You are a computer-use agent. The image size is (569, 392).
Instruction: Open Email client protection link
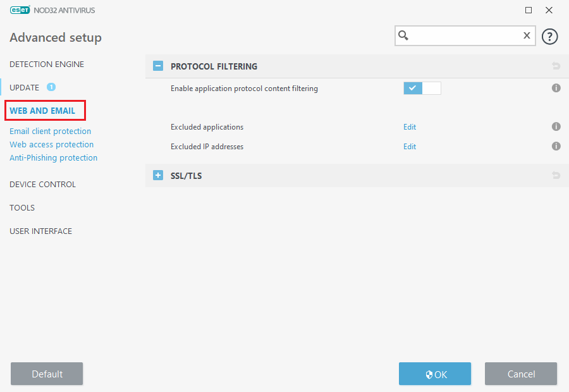point(51,131)
